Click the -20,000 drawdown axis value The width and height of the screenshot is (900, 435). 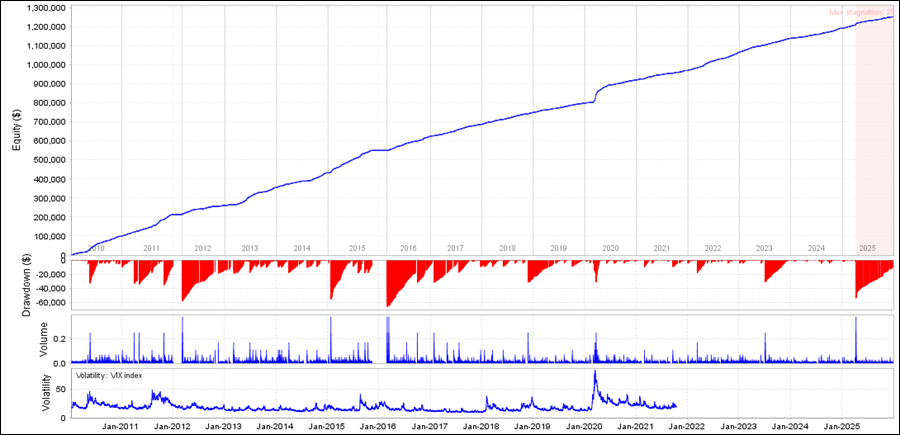[x=52, y=274]
